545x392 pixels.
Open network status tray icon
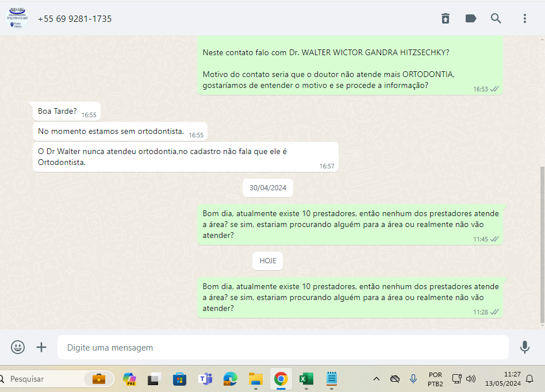point(456,379)
